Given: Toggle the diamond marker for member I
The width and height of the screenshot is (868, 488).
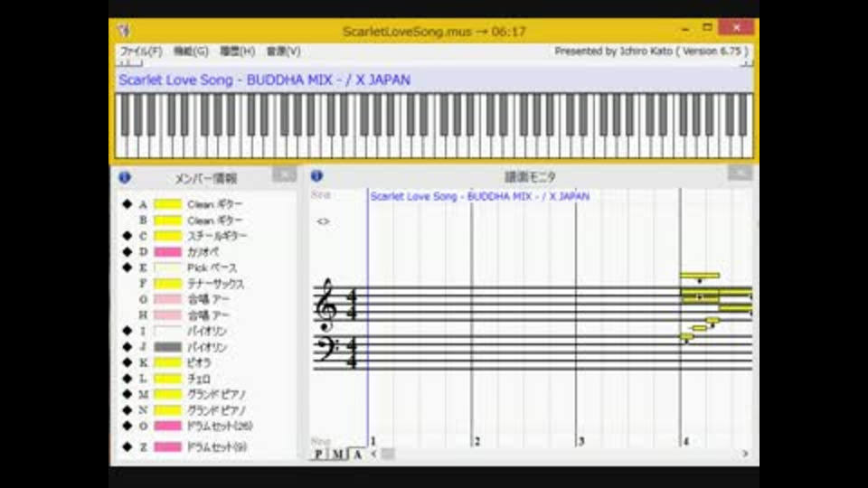Looking at the screenshot, I should click(x=127, y=331).
